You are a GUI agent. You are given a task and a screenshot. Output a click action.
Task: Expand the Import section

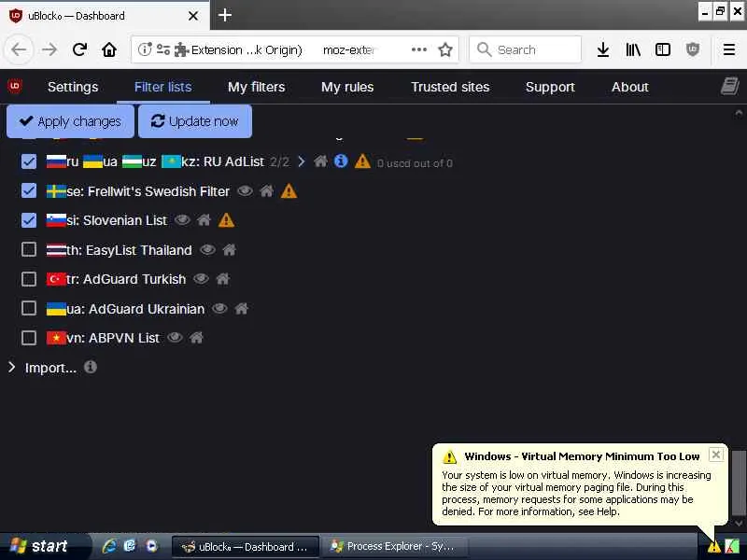tap(12, 367)
